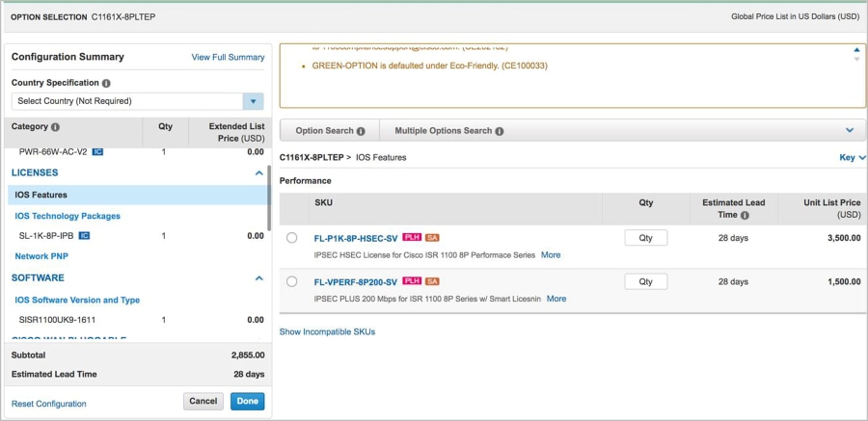Click the Reset Configuration link
This screenshot has width=868, height=421.
pyautogui.click(x=49, y=404)
